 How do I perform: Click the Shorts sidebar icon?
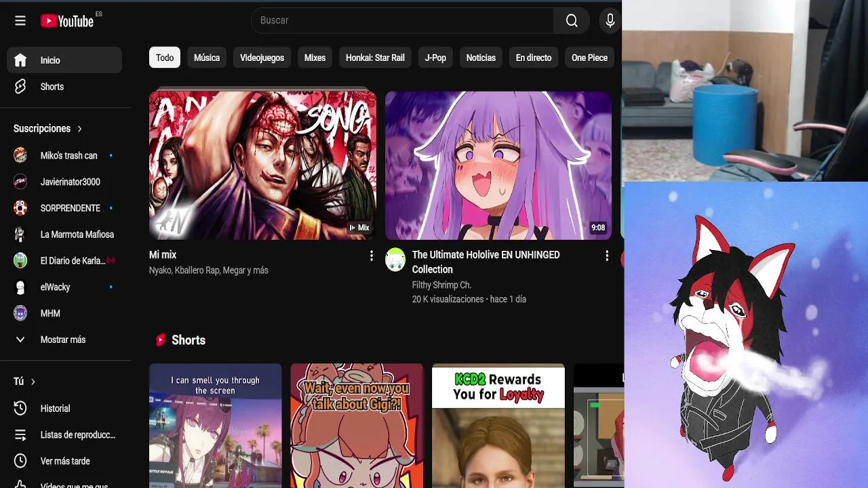pos(20,87)
